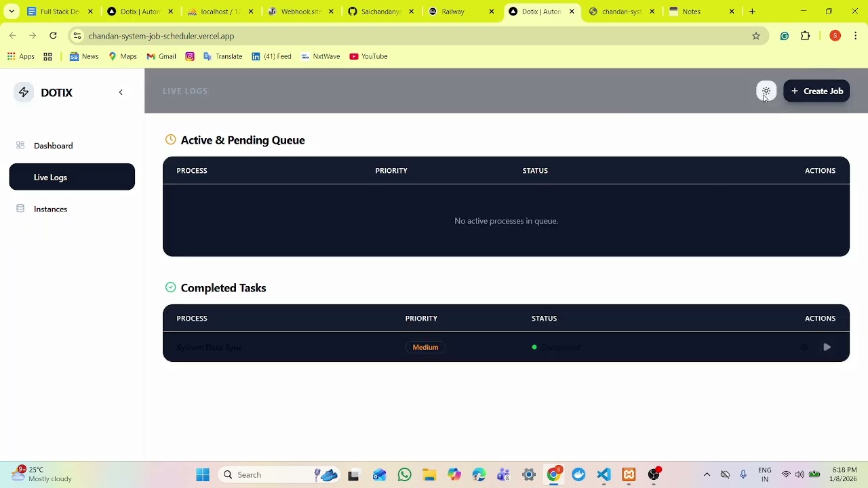View details of System Data Sync eye icon
Viewport: 868px width, 488px height.
(x=804, y=347)
